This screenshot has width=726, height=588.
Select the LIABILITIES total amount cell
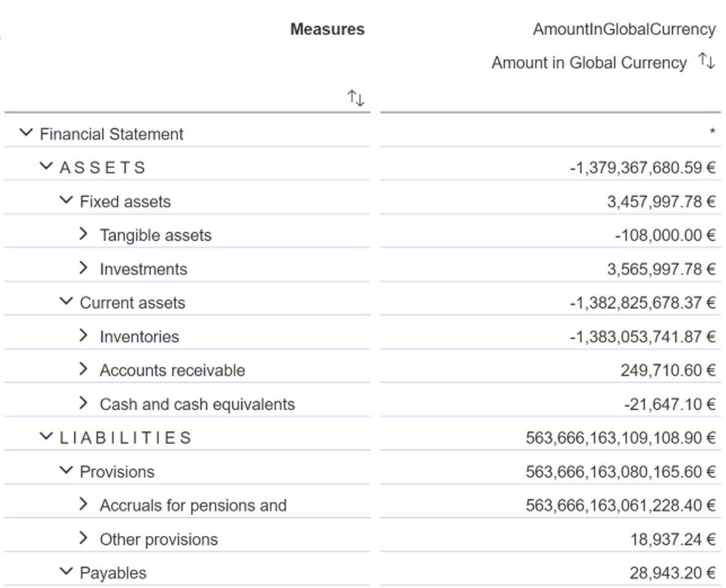coord(620,438)
